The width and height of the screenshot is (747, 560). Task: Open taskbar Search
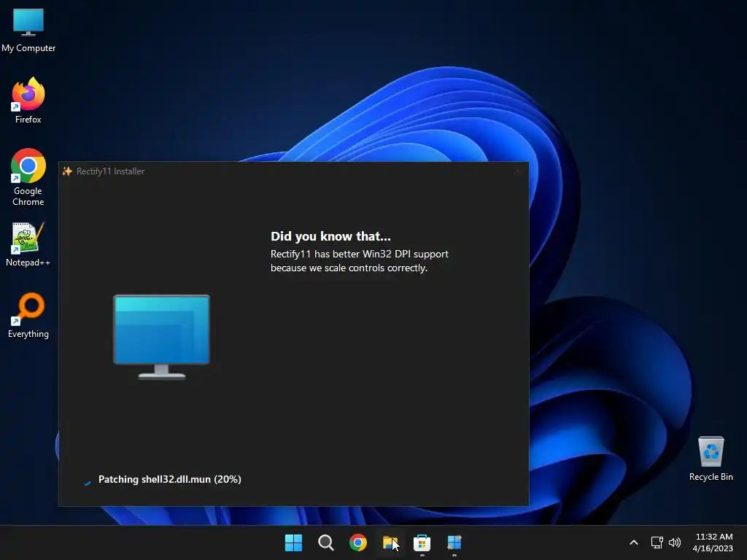[x=326, y=542]
